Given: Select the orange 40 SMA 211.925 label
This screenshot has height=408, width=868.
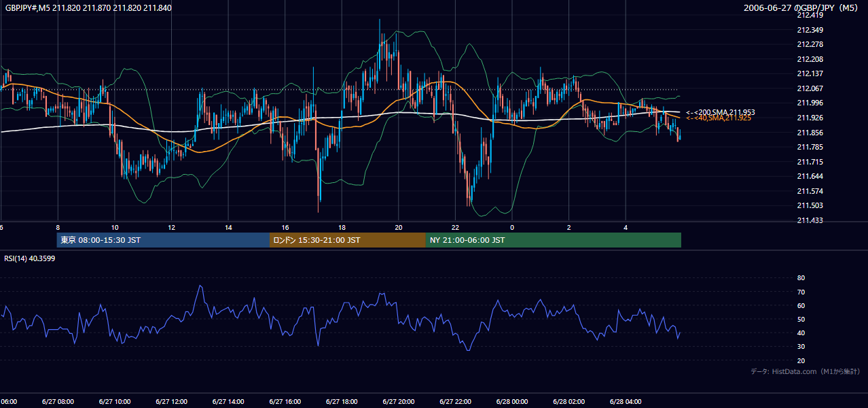Looking at the screenshot, I should pos(719,118).
